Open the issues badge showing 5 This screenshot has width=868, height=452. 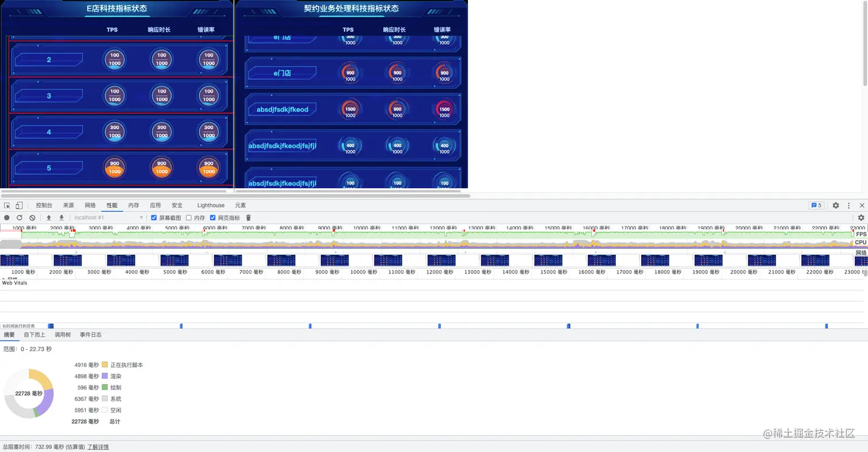coord(816,205)
